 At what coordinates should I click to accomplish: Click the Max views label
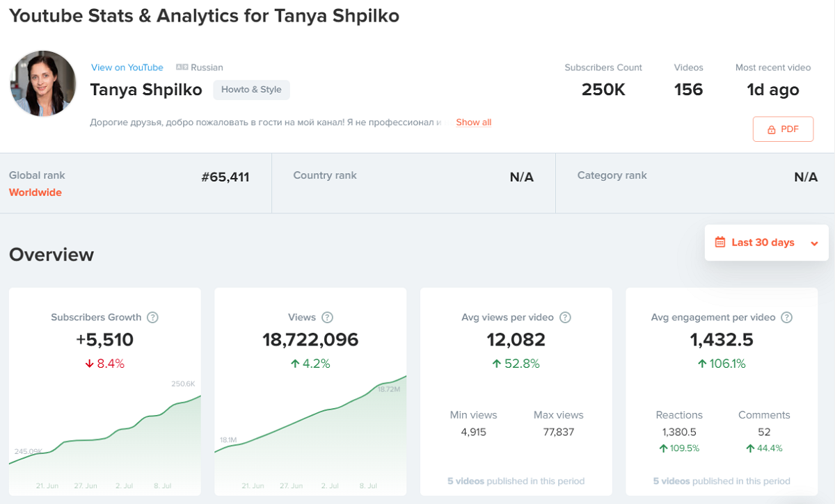559,415
